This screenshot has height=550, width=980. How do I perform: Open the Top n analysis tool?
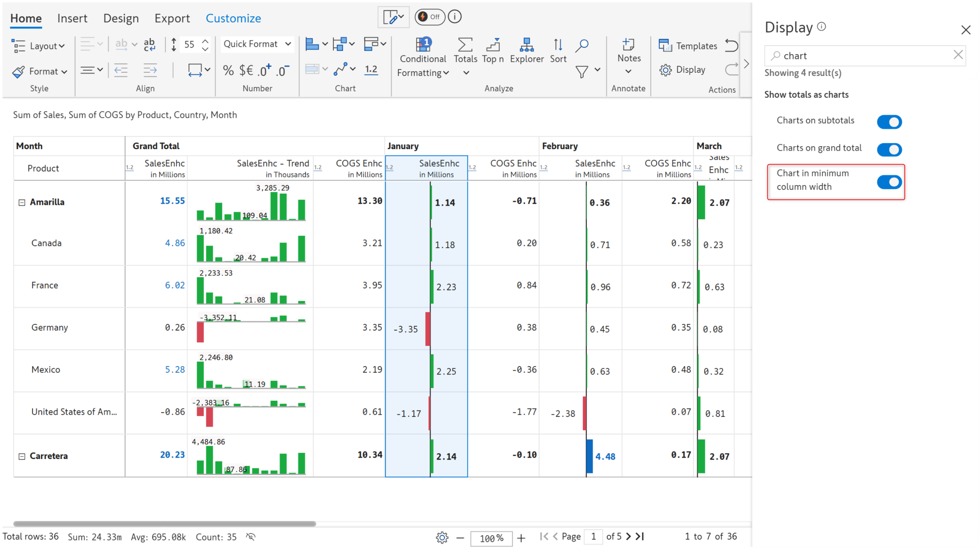[x=493, y=51]
